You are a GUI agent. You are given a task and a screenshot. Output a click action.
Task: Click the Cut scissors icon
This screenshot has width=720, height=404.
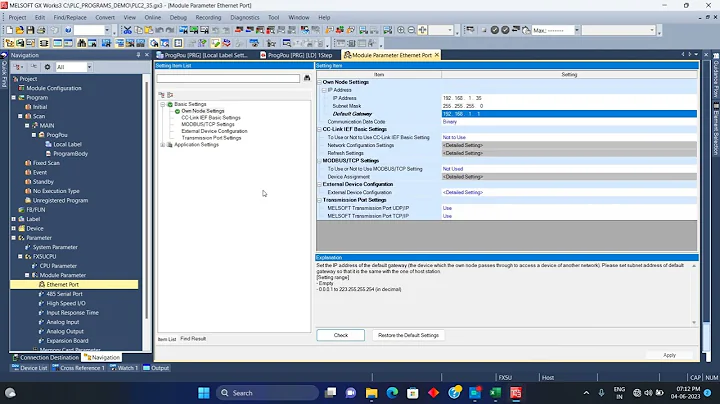click(x=127, y=30)
